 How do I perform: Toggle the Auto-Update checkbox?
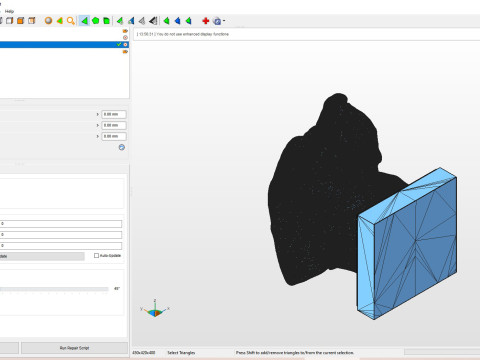click(96, 256)
